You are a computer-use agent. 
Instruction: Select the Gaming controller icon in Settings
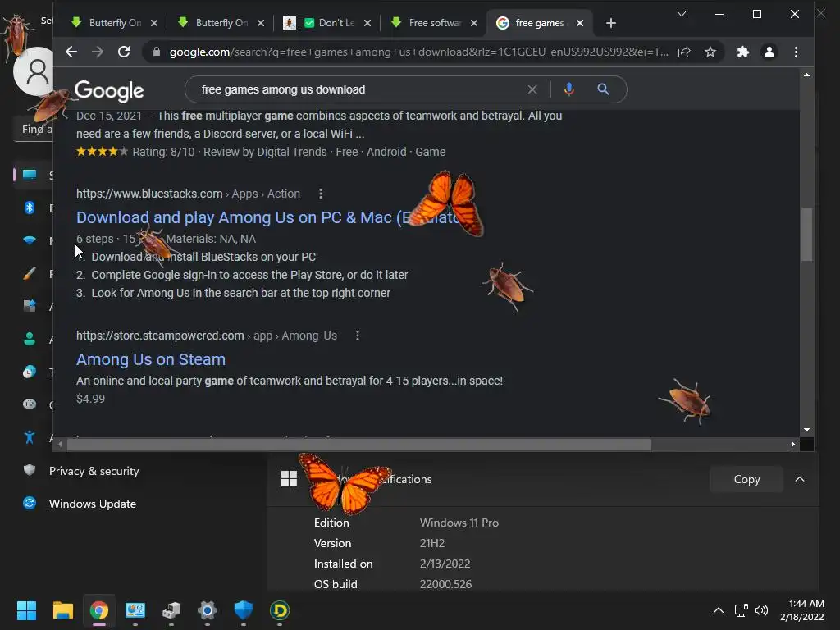30,404
